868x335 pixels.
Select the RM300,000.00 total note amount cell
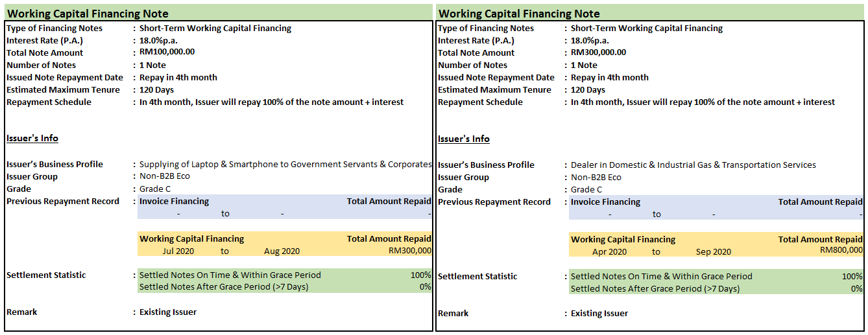click(x=598, y=52)
